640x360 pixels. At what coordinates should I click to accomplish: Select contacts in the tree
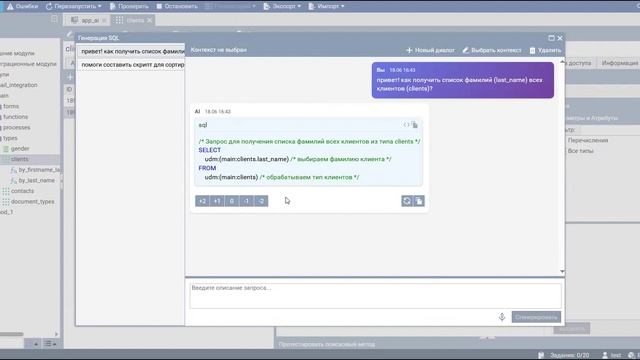tap(22, 191)
